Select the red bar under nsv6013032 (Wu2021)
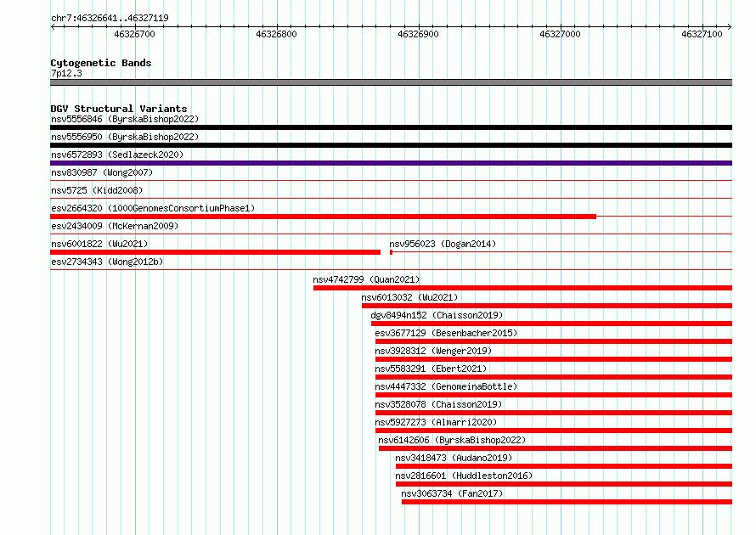Screen dimensions: 756x535 coord(547,306)
